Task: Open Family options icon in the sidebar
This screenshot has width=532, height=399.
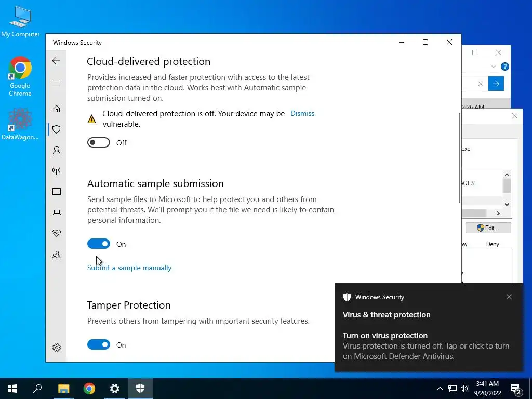Action: [x=56, y=255]
